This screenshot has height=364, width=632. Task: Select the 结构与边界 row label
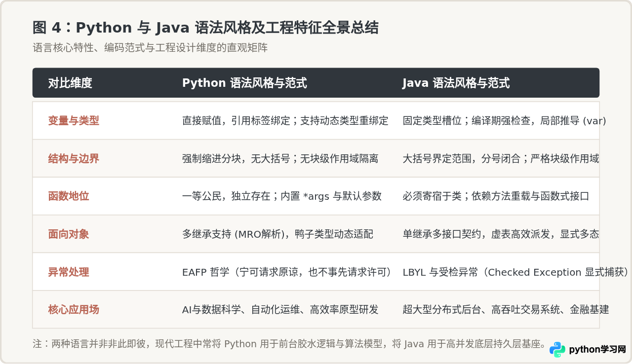point(74,158)
